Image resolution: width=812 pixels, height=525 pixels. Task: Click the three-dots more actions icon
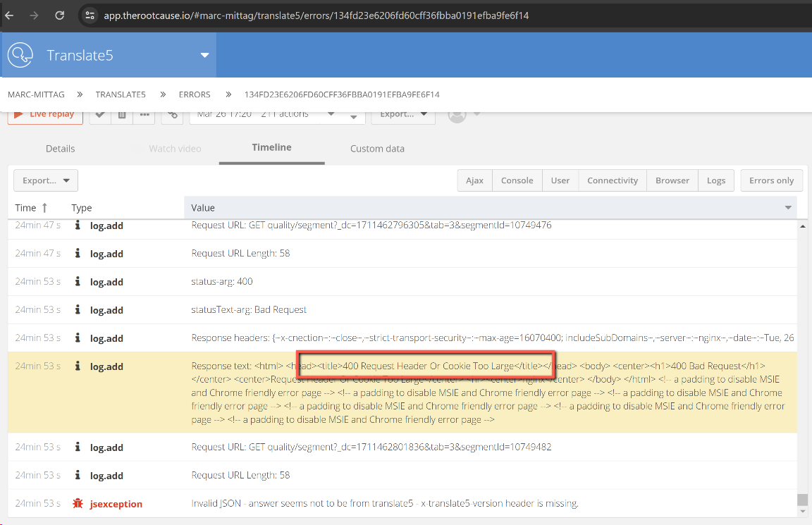(x=144, y=115)
